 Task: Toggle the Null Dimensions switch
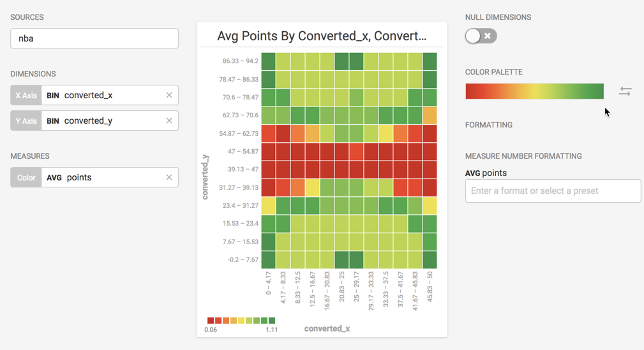click(x=481, y=36)
